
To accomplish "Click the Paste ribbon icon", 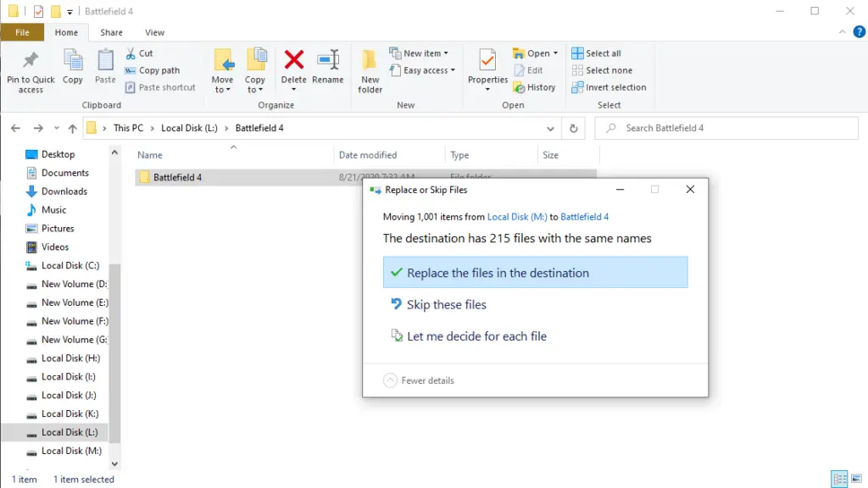I will (105, 67).
